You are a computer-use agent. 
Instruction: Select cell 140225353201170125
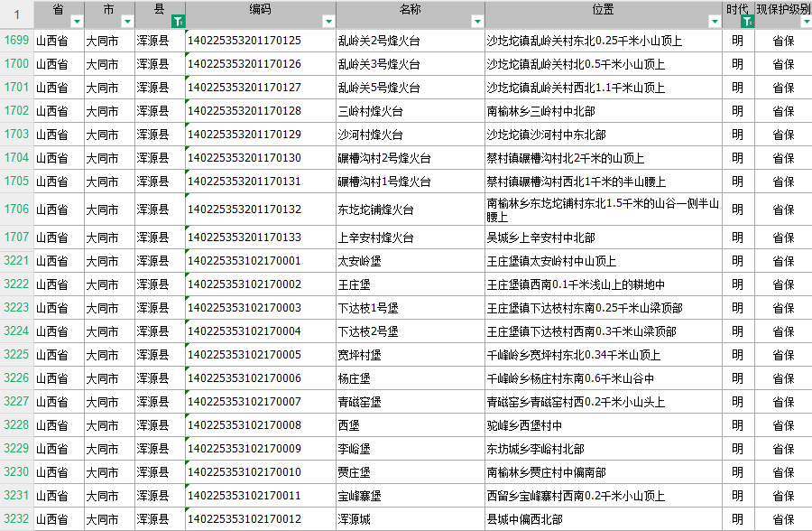click(261, 41)
